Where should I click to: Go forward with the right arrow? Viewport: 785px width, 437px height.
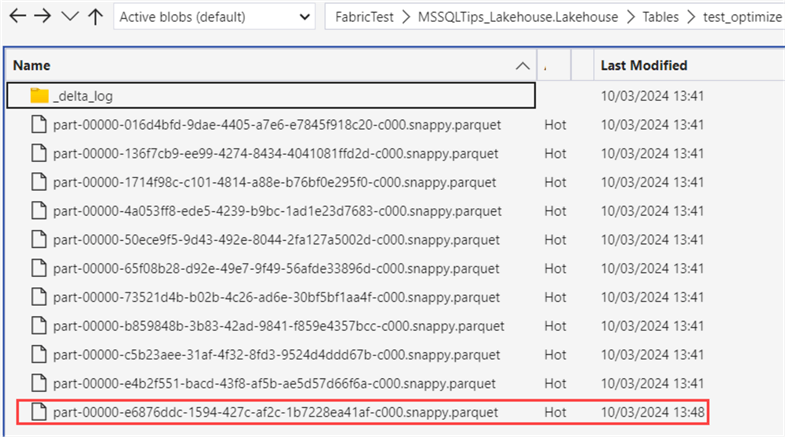[43, 17]
